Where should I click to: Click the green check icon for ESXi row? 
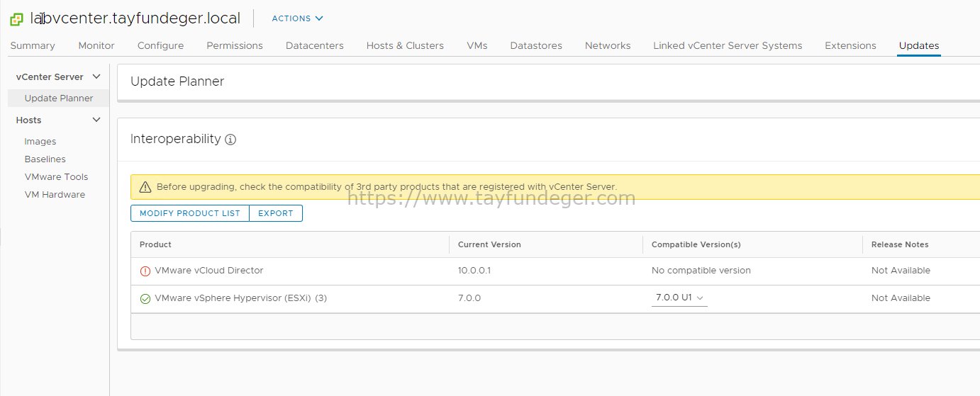click(145, 298)
